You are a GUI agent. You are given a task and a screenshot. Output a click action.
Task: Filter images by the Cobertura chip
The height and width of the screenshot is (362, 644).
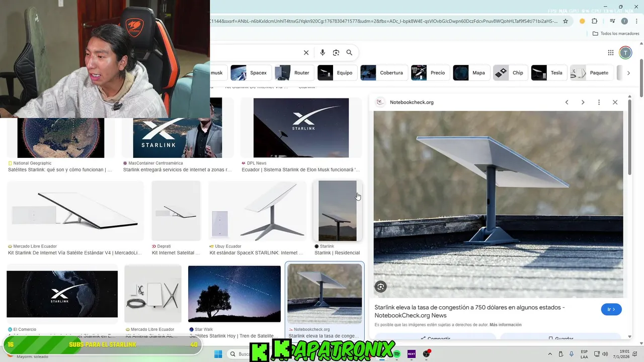(384, 73)
